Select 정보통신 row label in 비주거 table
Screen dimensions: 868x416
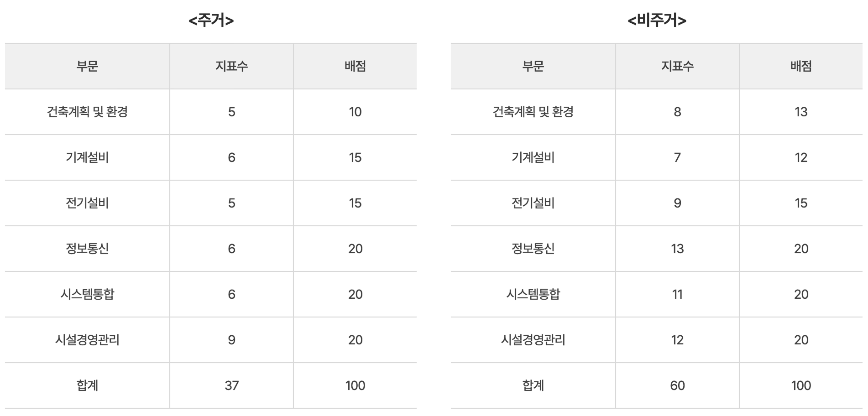click(533, 249)
